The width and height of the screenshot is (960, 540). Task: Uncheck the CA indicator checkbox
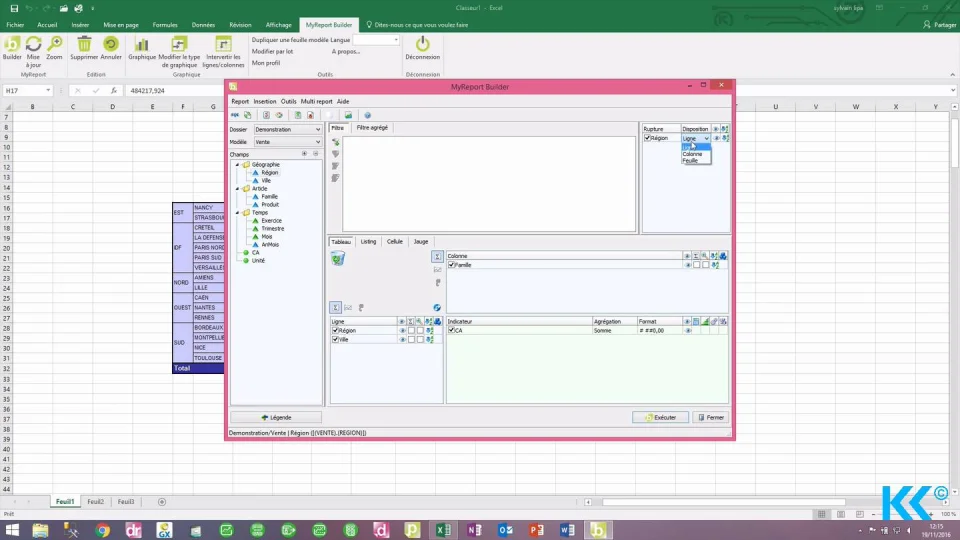[x=451, y=331]
